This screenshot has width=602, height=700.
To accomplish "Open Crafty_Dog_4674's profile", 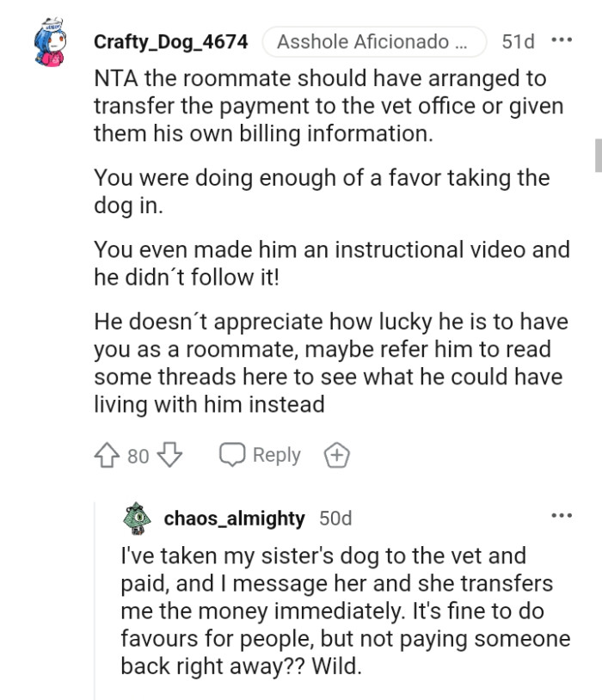I will tap(172, 40).
